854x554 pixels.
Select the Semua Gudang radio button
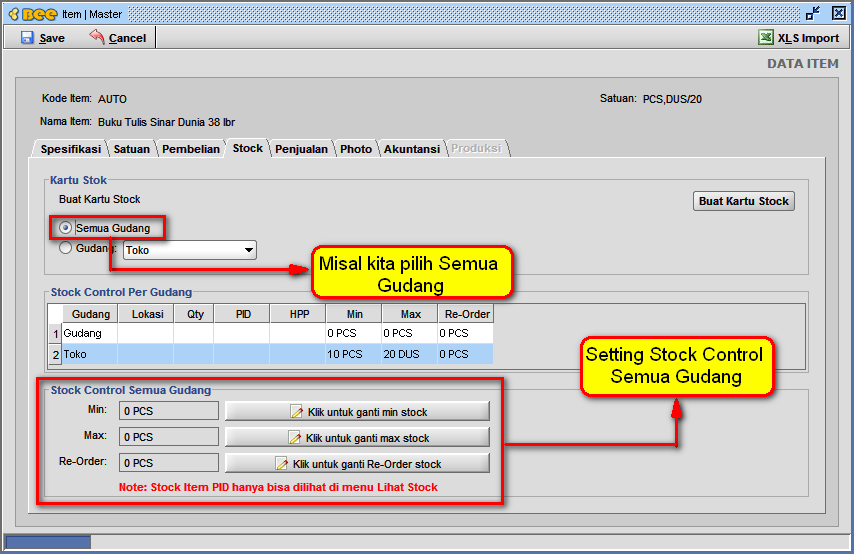pyautogui.click(x=65, y=228)
